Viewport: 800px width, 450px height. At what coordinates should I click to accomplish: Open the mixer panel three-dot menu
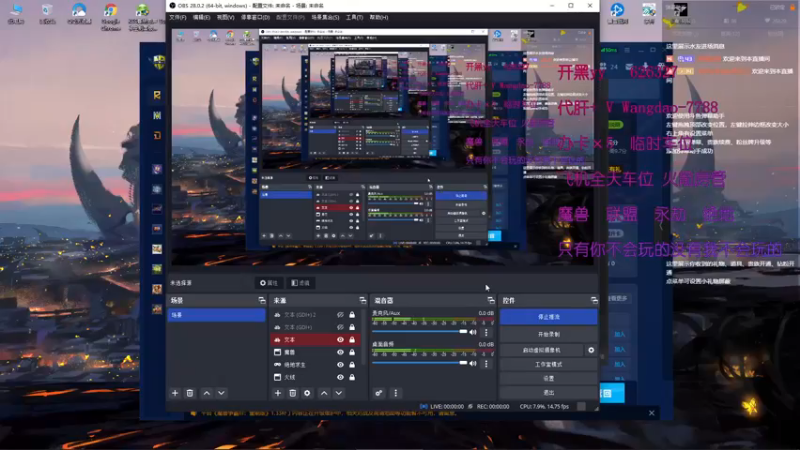396,393
